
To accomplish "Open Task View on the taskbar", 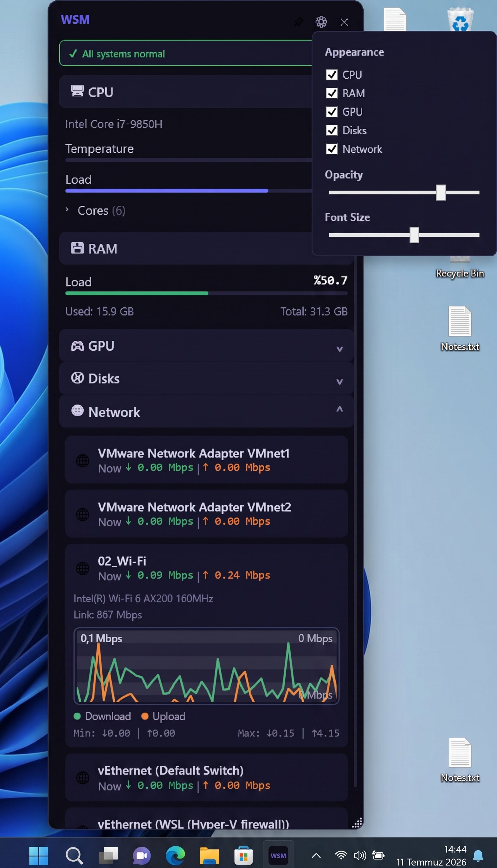I will pos(108,855).
